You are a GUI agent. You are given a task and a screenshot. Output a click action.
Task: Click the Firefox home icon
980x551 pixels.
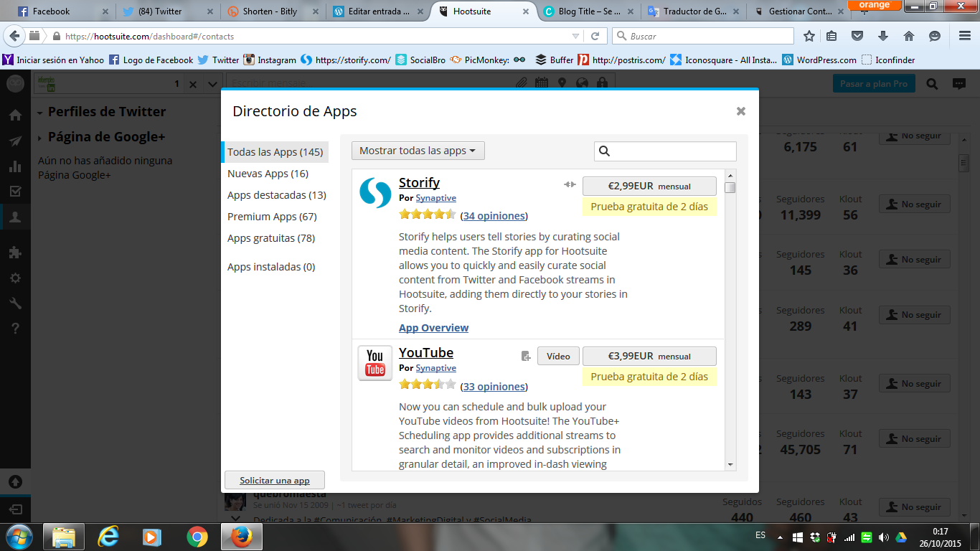coord(909,36)
